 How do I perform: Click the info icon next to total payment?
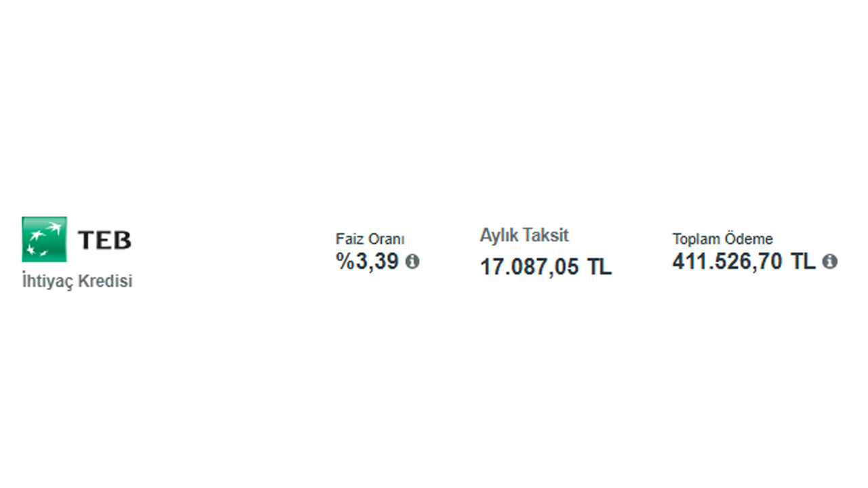pos(829,262)
